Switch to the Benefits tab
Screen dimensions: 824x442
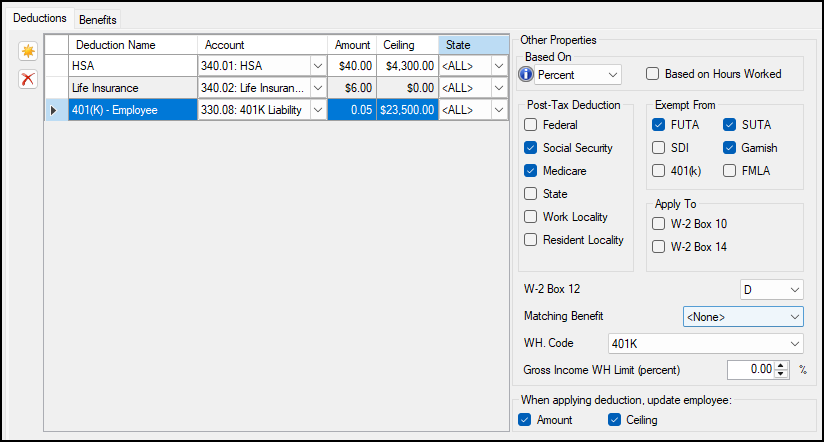click(98, 19)
